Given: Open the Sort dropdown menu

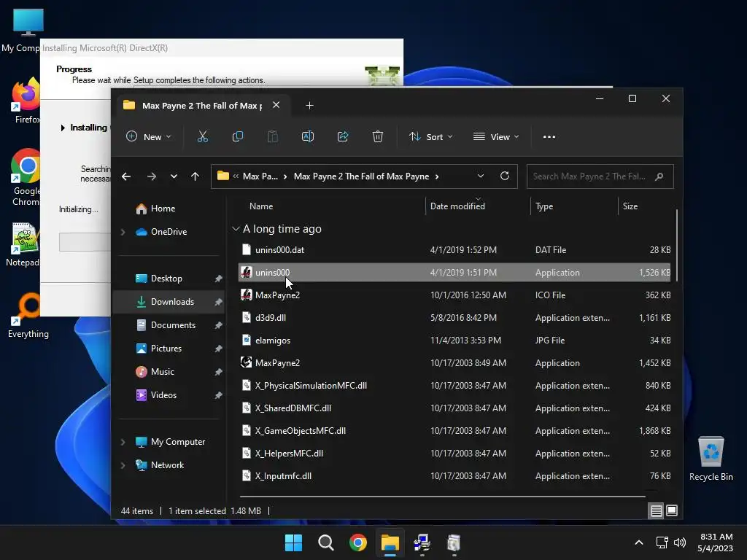Looking at the screenshot, I should coord(430,136).
